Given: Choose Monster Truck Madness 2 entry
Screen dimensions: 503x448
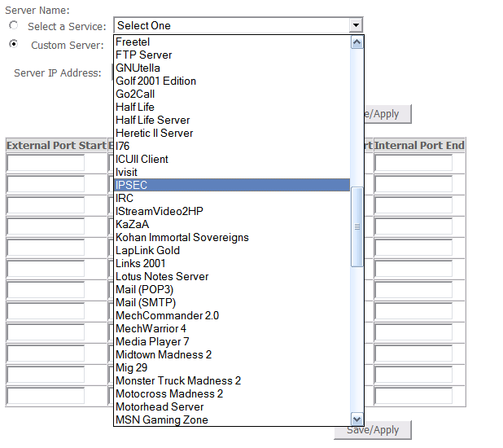Looking at the screenshot, I should pyautogui.click(x=232, y=381).
